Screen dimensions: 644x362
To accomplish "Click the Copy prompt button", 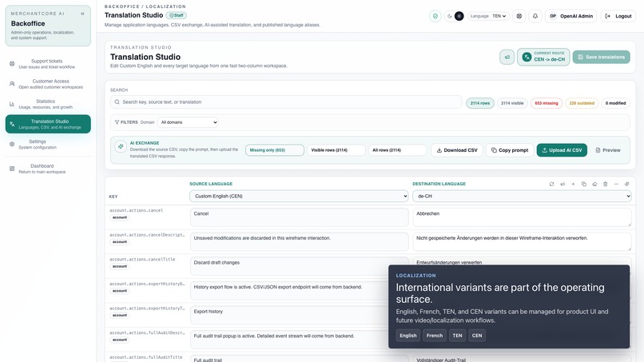I will point(510,150).
